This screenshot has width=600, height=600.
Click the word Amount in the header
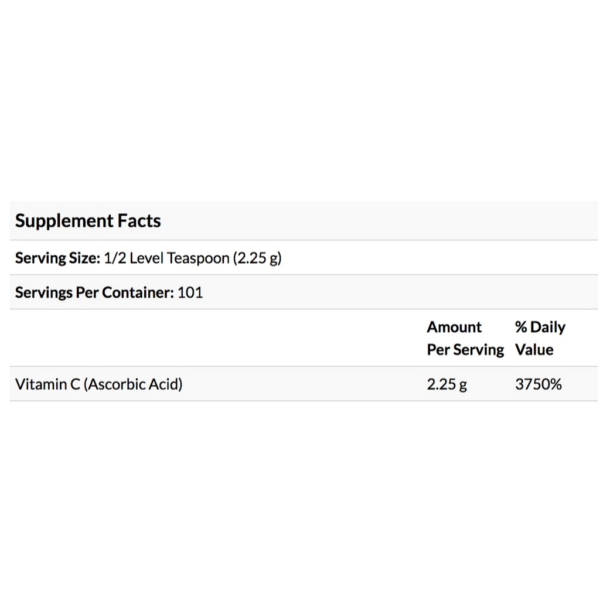point(454,327)
